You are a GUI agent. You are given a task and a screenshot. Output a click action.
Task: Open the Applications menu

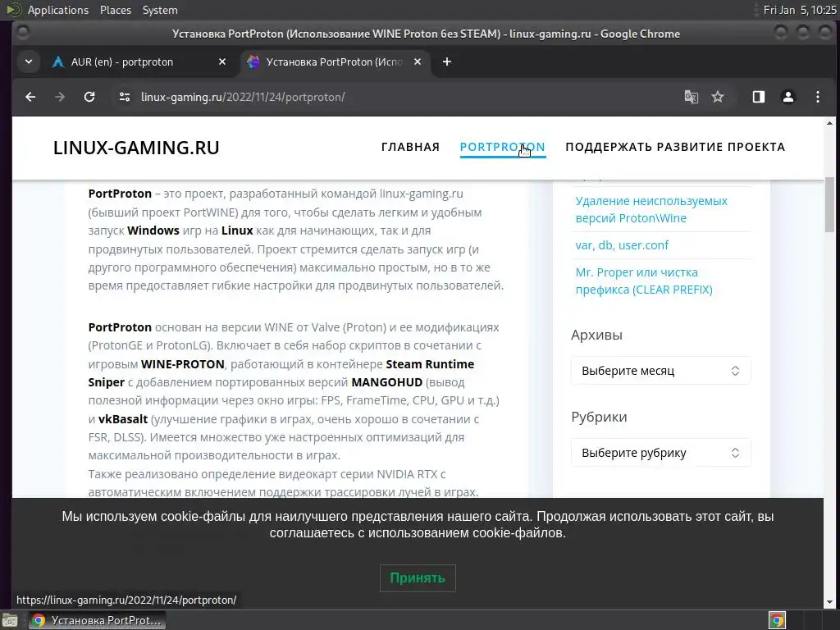click(x=58, y=10)
